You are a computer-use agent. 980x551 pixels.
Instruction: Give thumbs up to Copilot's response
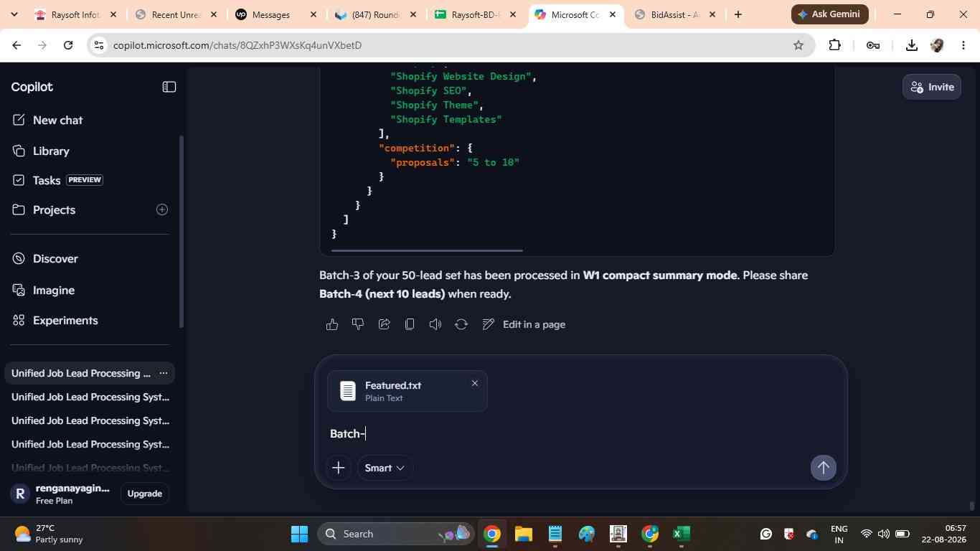tap(331, 324)
